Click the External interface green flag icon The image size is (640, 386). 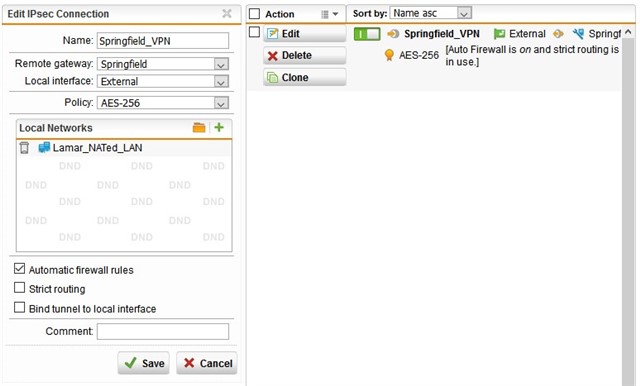point(499,34)
